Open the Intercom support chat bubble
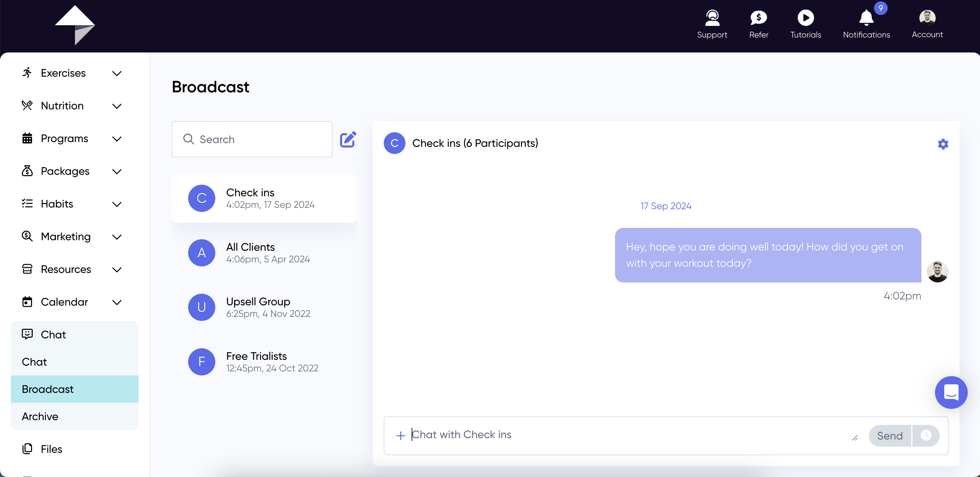The width and height of the screenshot is (980, 477). coord(951,392)
